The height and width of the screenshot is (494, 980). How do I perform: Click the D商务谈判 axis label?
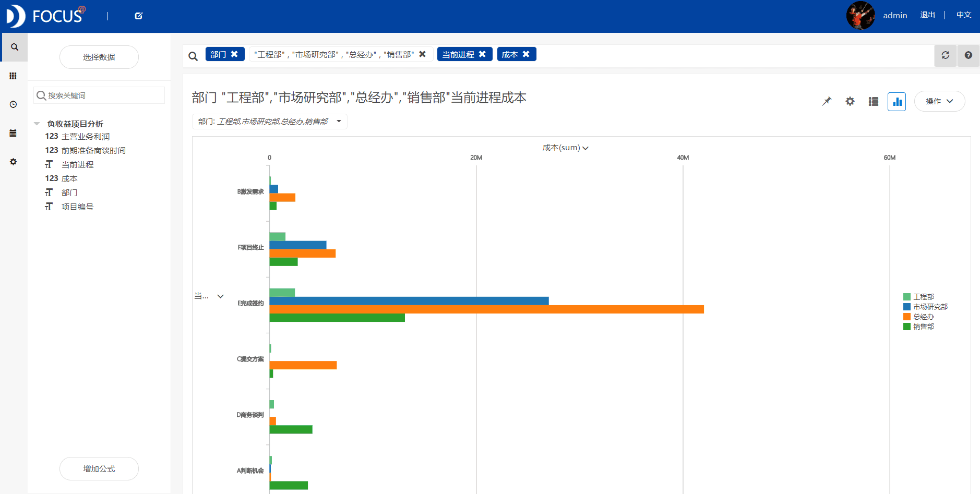coord(250,415)
